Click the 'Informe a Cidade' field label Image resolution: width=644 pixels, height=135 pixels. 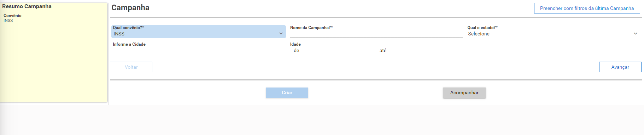pos(129,44)
